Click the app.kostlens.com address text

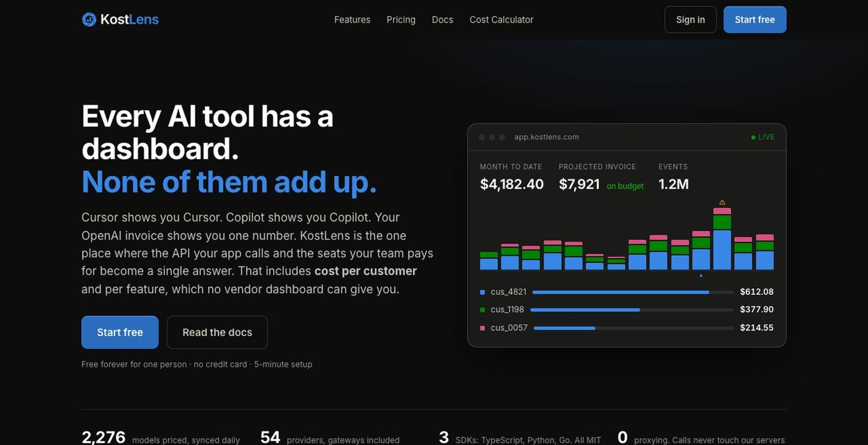click(547, 137)
